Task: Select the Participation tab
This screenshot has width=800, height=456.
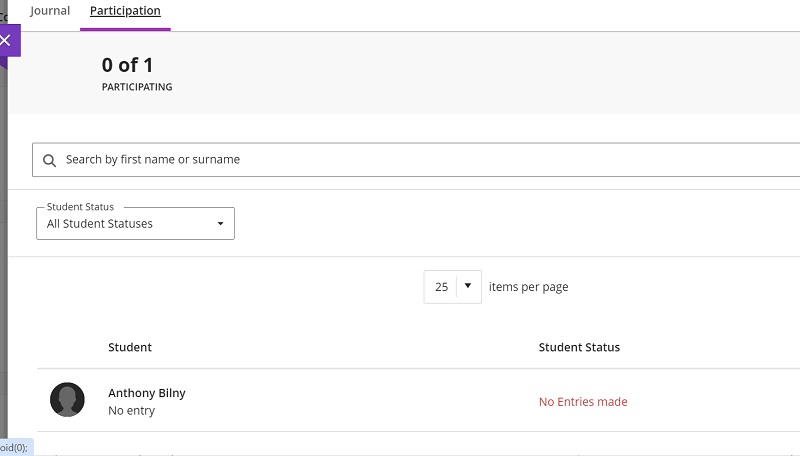Action: (x=125, y=11)
